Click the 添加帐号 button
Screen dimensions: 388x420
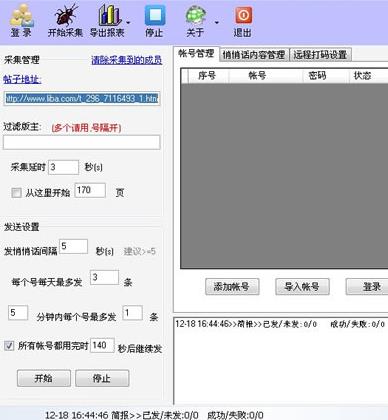232,287
